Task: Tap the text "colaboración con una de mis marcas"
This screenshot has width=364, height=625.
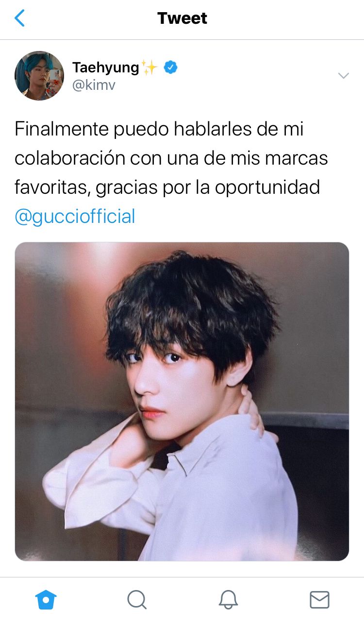Action: (x=171, y=158)
